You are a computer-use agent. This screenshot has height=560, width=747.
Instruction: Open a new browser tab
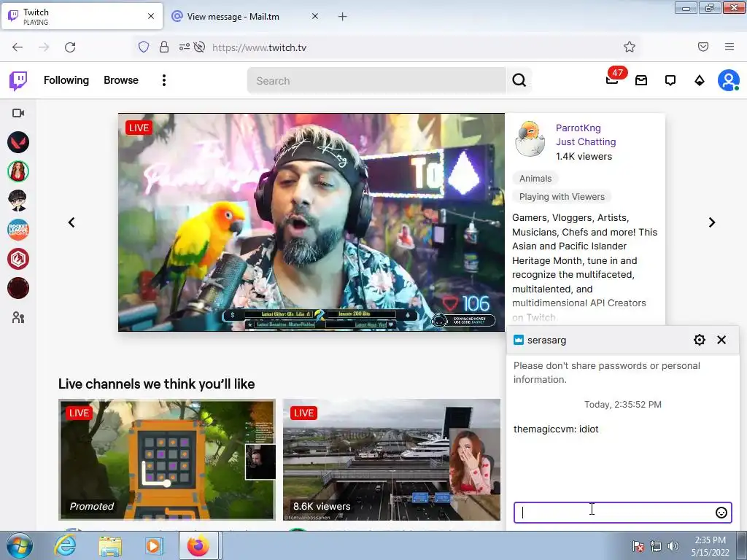pos(343,17)
